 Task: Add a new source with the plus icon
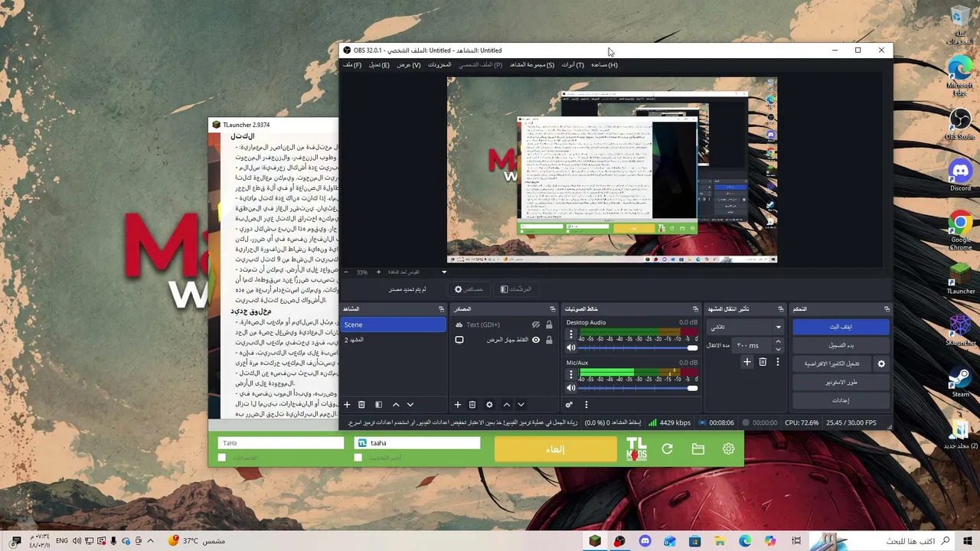coord(458,405)
